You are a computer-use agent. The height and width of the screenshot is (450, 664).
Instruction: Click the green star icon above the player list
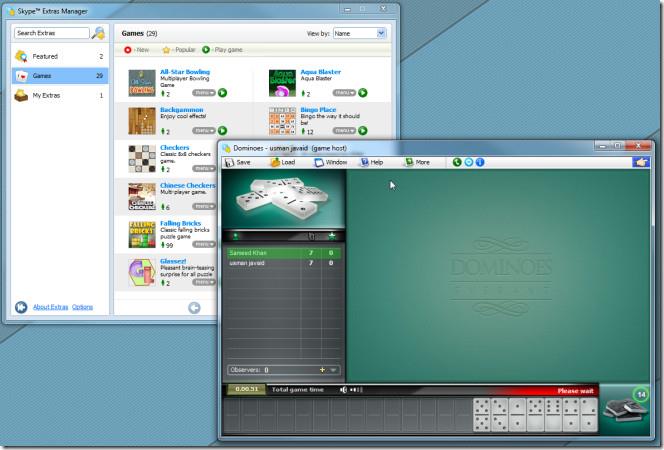coord(332,236)
